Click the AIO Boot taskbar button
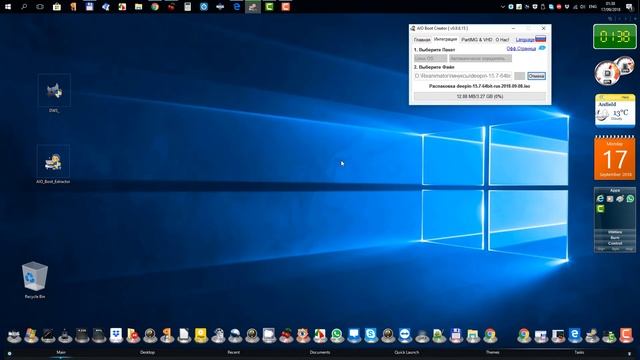This screenshot has height=360, width=640. point(253,7)
